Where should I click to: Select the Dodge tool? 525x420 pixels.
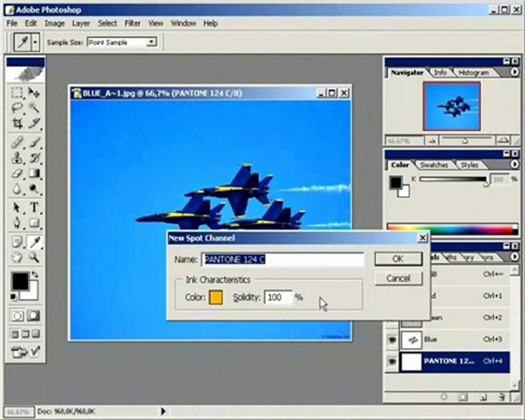click(x=34, y=189)
